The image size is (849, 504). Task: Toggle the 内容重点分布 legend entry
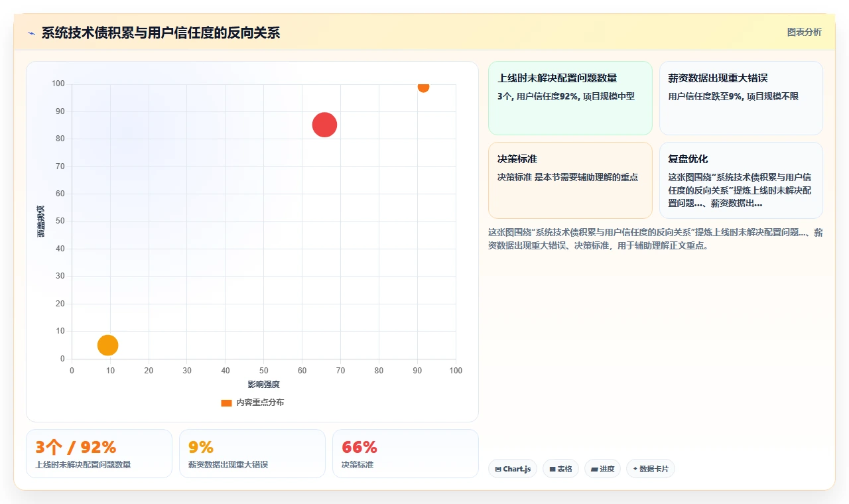[252, 403]
